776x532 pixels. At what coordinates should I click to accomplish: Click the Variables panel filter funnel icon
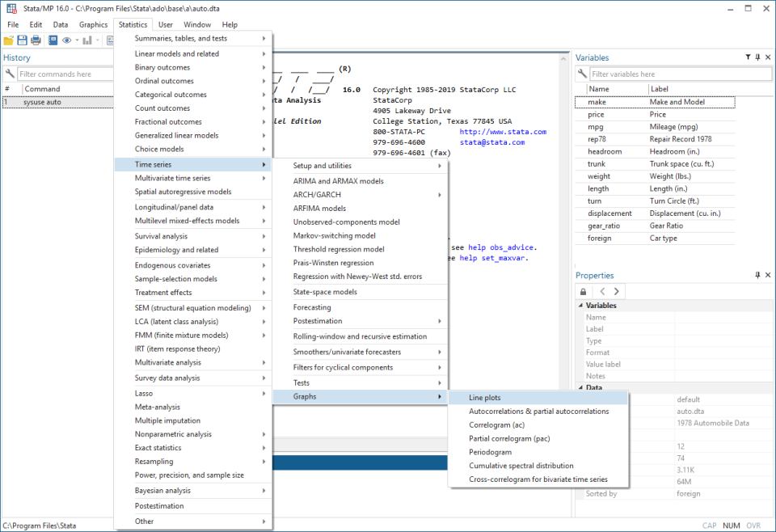coord(748,57)
